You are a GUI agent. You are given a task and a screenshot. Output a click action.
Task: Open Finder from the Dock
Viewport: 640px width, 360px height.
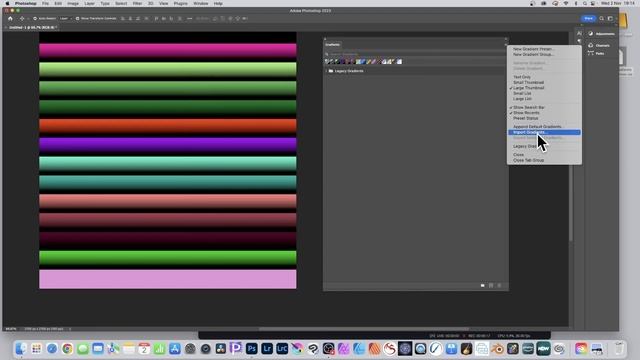(21, 349)
